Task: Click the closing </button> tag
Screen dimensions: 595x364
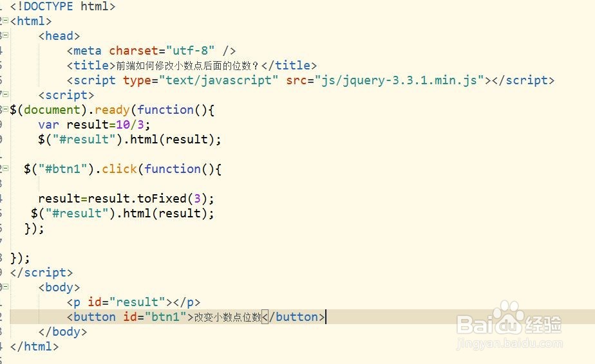Action: (x=294, y=317)
